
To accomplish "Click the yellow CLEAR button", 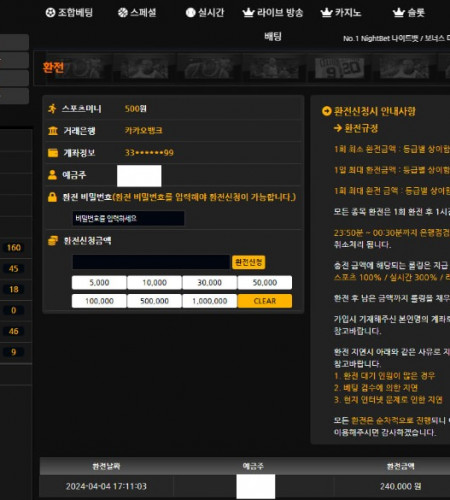I will [x=265, y=301].
